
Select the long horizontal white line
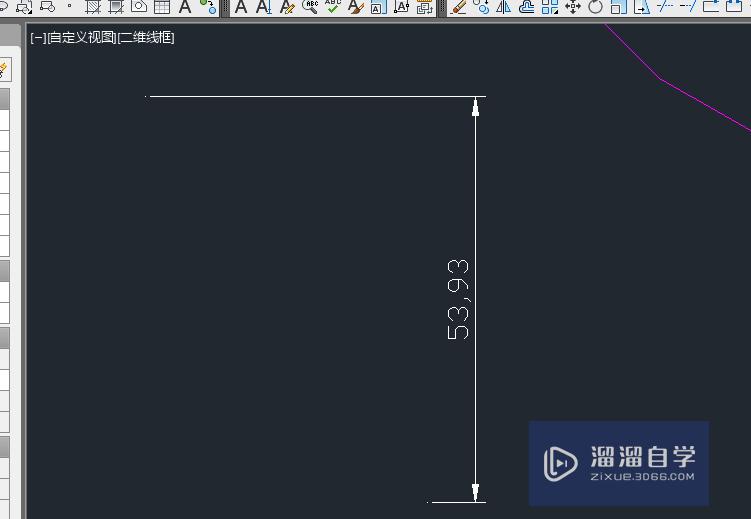click(x=316, y=96)
